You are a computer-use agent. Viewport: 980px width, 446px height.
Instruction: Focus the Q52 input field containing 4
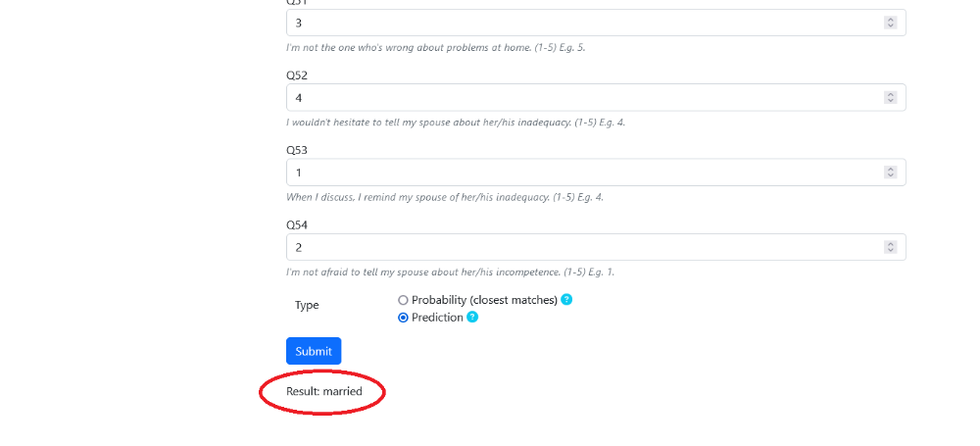(596, 98)
